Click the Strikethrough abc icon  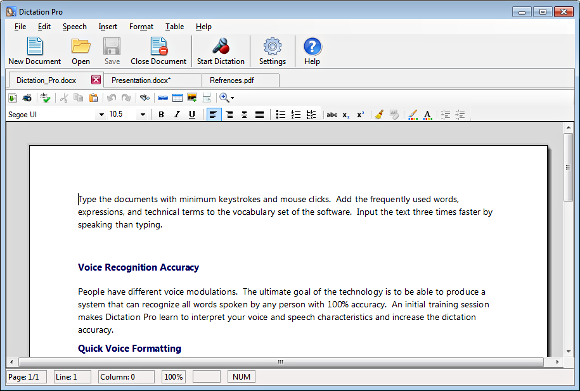[x=332, y=115]
